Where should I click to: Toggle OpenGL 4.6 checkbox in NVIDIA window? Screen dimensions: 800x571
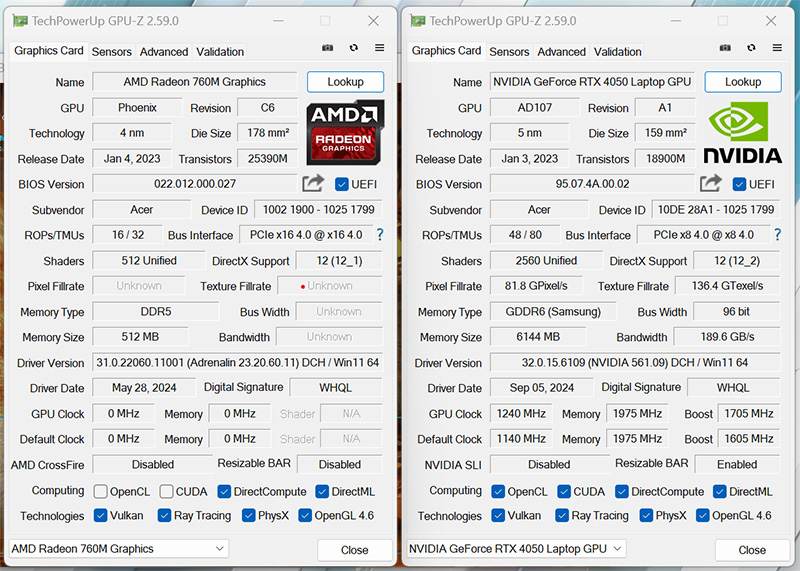click(x=703, y=515)
